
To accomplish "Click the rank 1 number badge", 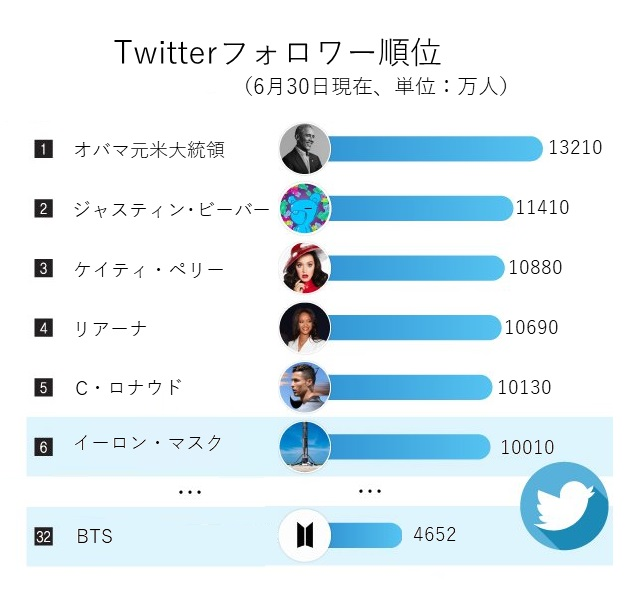I will click(43, 149).
